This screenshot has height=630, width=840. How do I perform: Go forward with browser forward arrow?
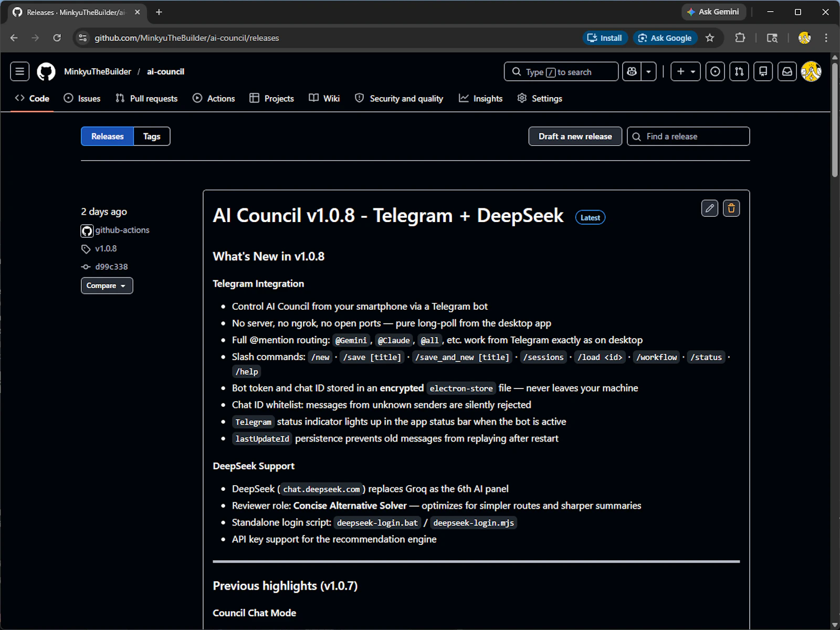35,38
